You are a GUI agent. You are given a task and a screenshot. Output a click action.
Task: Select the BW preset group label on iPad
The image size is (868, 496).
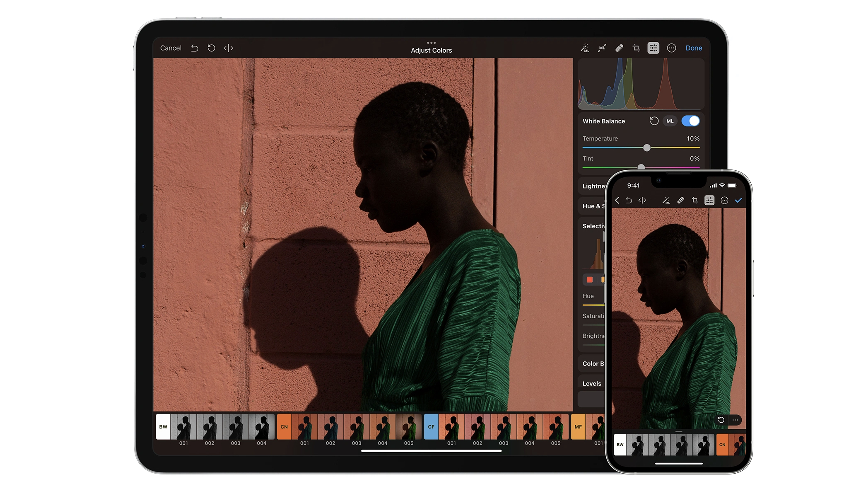click(163, 427)
